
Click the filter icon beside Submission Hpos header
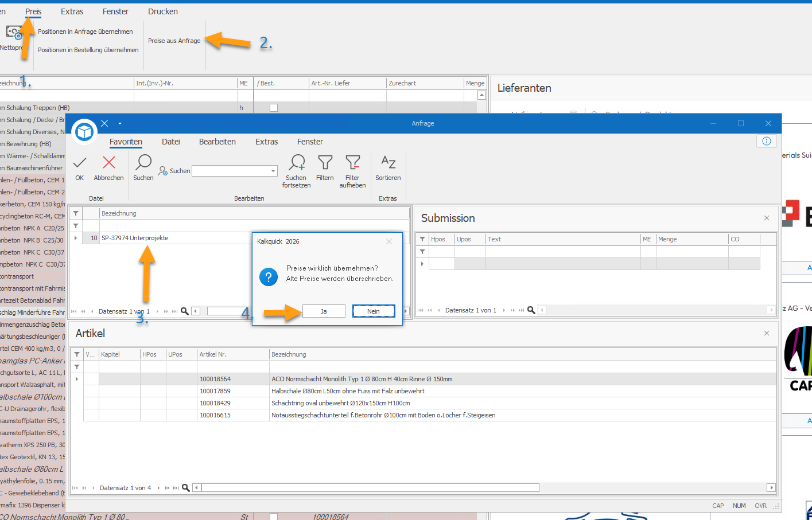[x=422, y=239]
